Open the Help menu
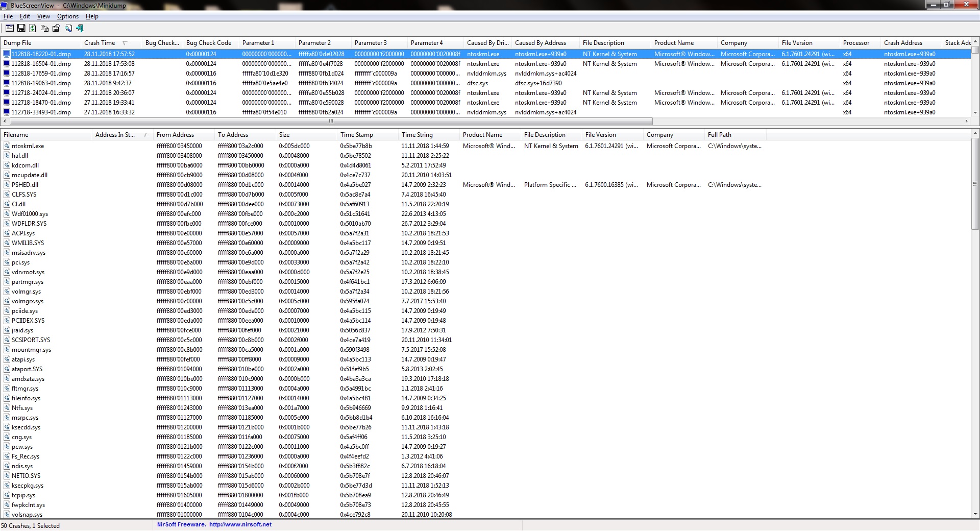Viewport: 980px width, 531px height. coord(92,16)
